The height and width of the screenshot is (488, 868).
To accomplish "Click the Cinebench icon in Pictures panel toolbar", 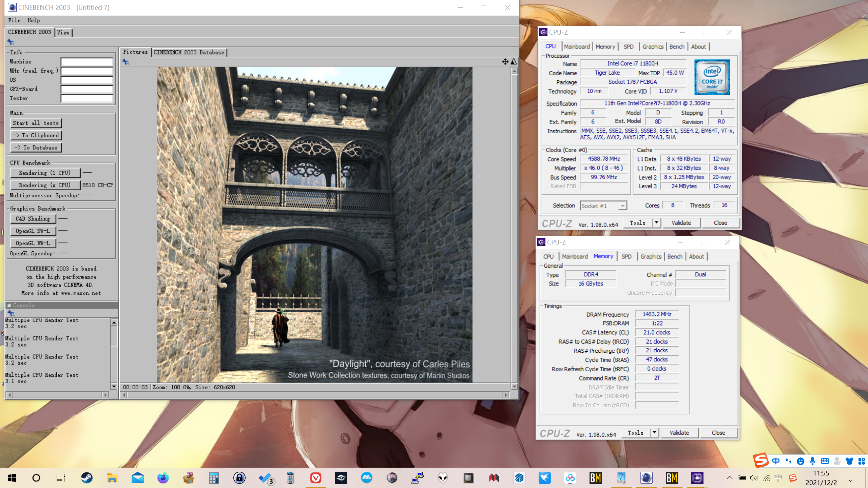I will pos(126,62).
